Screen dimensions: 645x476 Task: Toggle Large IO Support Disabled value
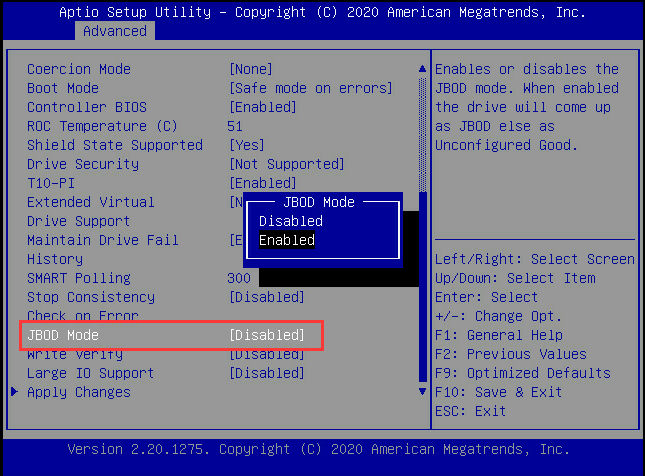pos(267,373)
